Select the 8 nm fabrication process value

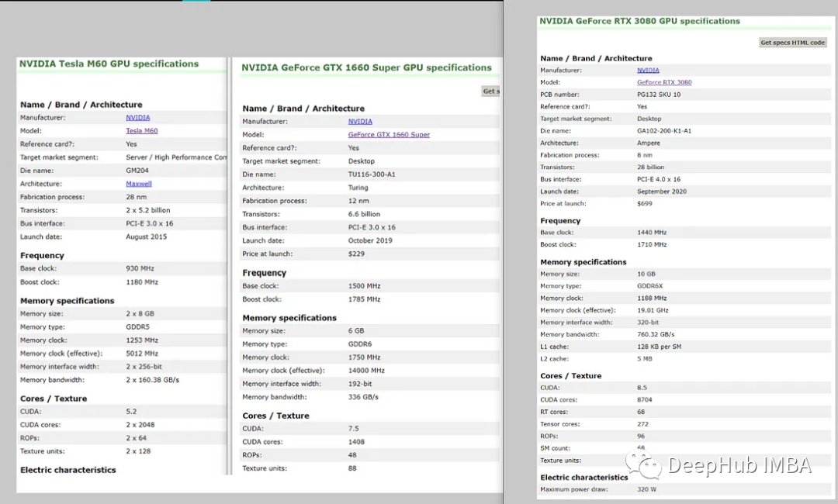(x=645, y=155)
